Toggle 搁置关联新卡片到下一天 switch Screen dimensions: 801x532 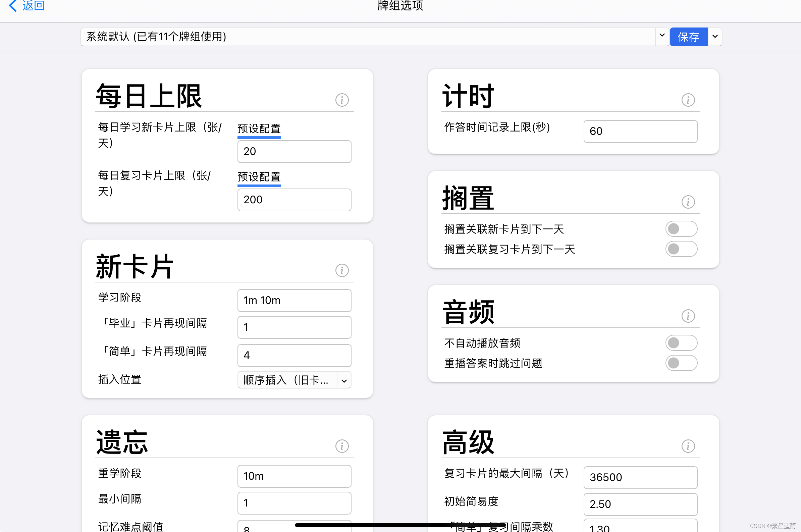(681, 229)
